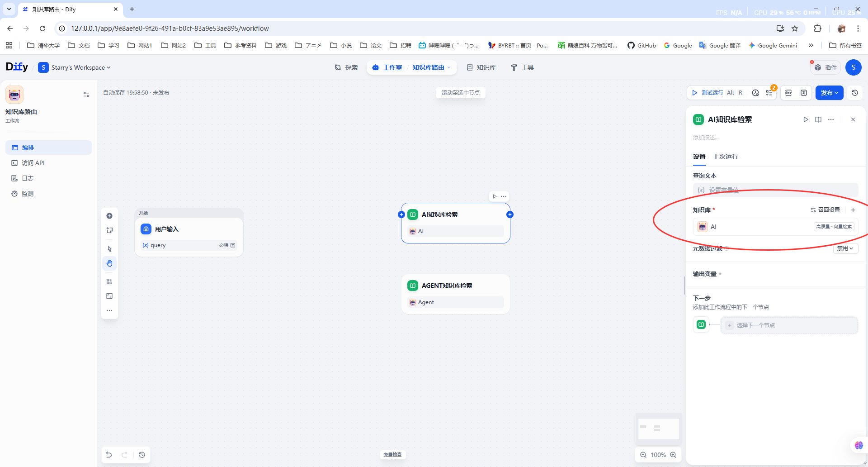Screen dimensions: 868x467
Task: Open the workflow checklist icon with badge 2
Action: click(769, 93)
